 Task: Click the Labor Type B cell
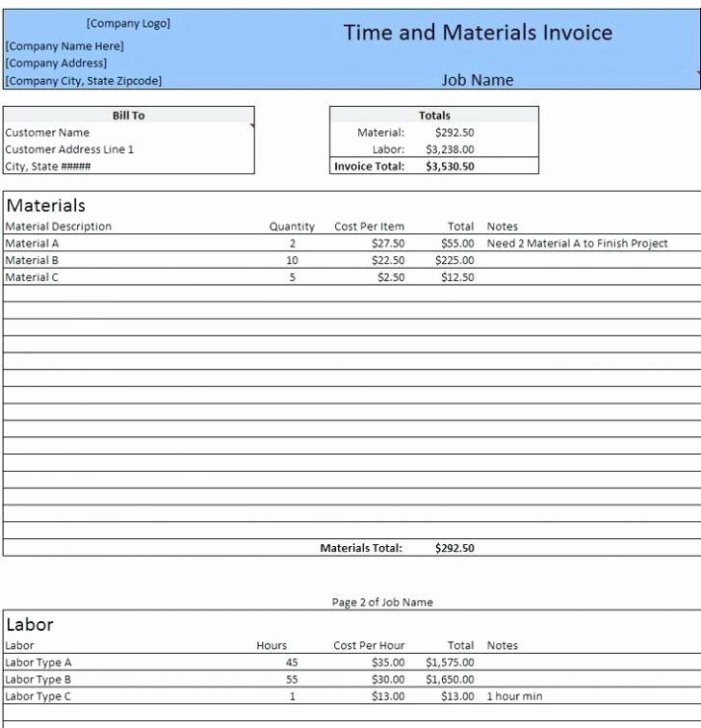point(39,679)
